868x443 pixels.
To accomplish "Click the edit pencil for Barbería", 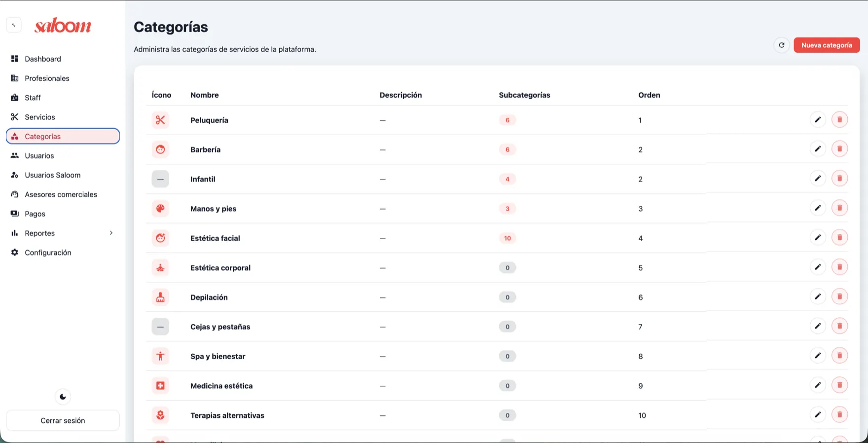I will coord(818,148).
